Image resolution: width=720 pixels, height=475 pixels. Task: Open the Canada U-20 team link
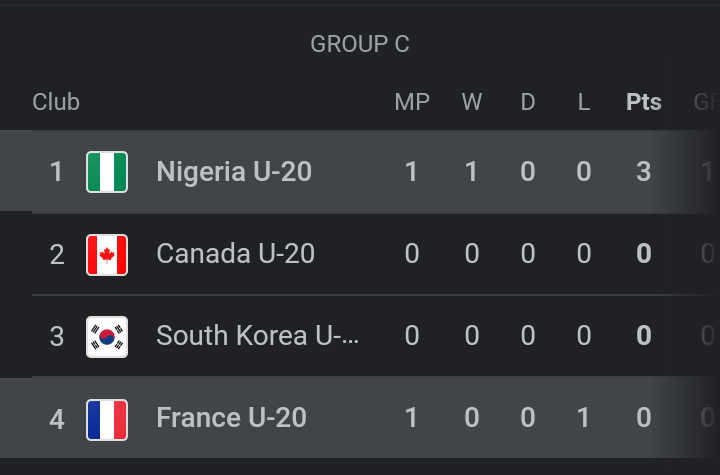click(235, 254)
